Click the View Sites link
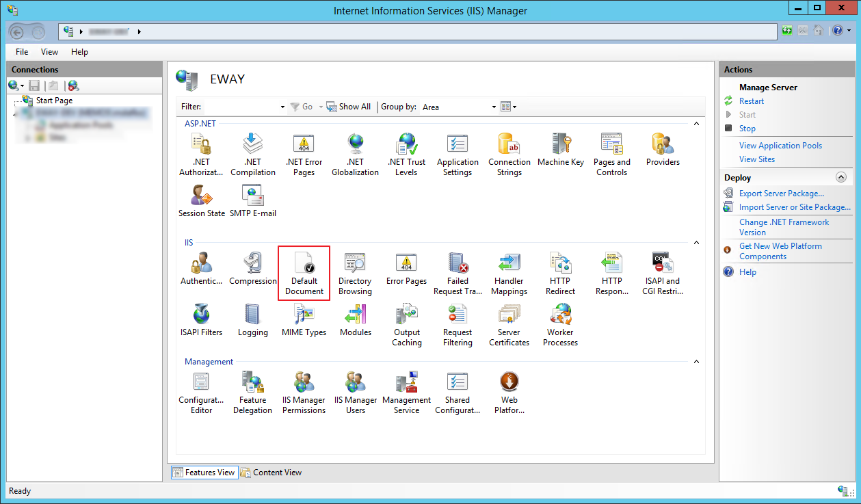This screenshot has width=861, height=504. click(757, 159)
